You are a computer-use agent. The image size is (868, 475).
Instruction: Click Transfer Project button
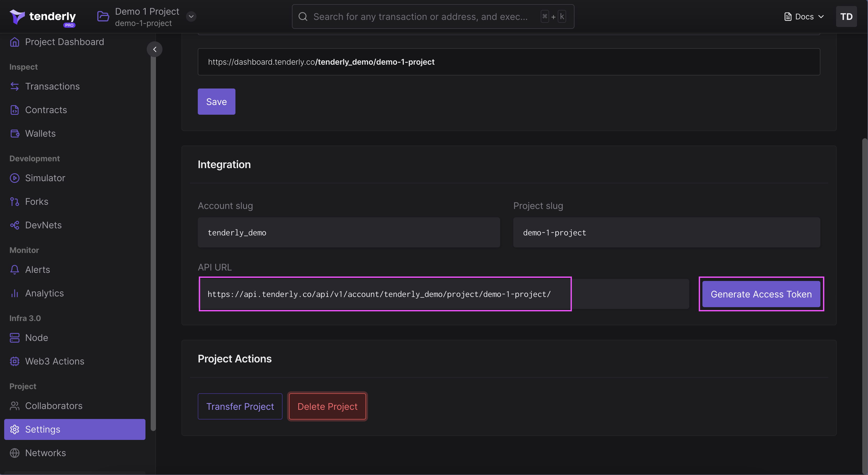pos(240,406)
